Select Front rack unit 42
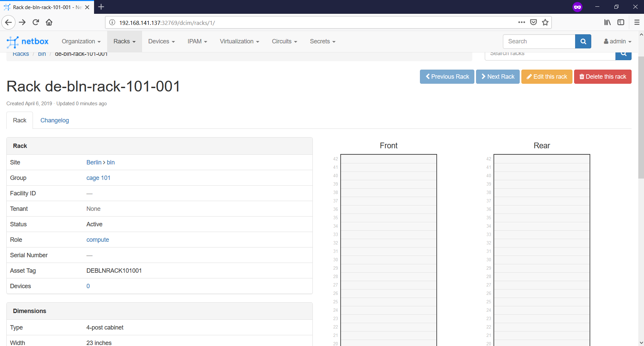The image size is (644, 346). [x=389, y=159]
